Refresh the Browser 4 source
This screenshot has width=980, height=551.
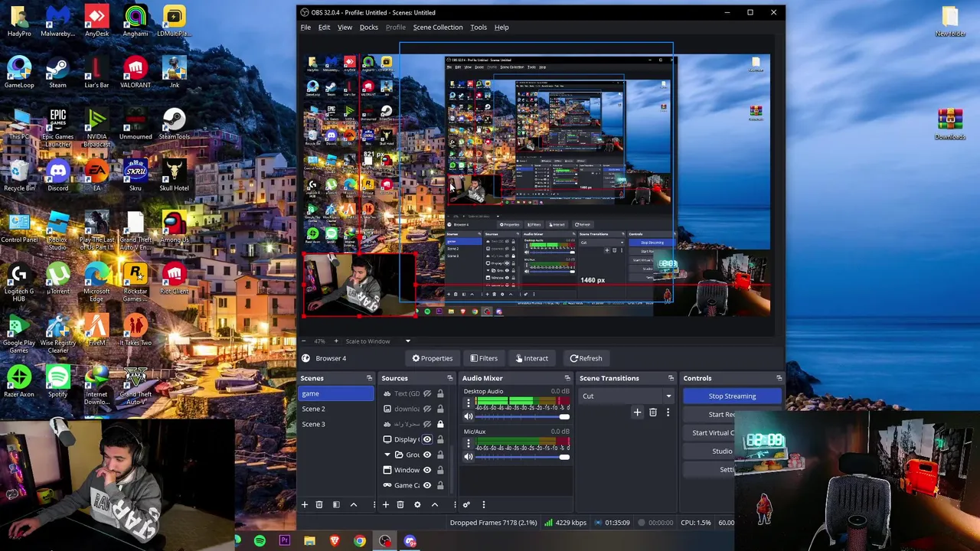[586, 358]
